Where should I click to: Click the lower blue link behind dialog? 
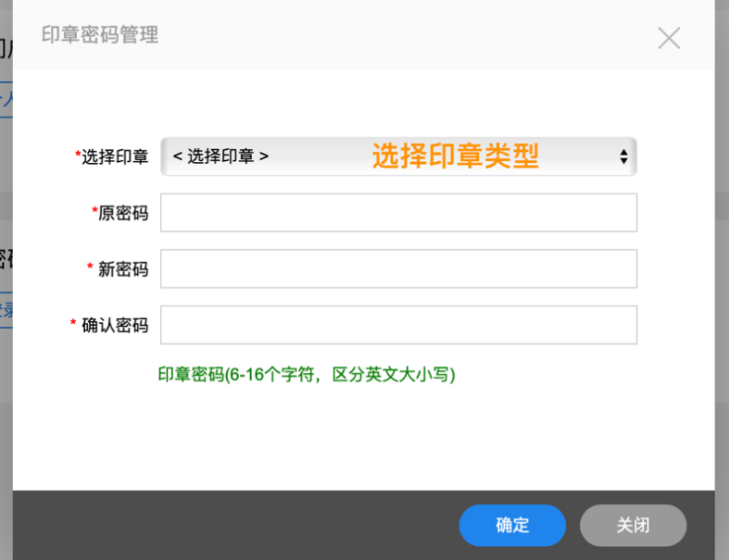click(6, 308)
